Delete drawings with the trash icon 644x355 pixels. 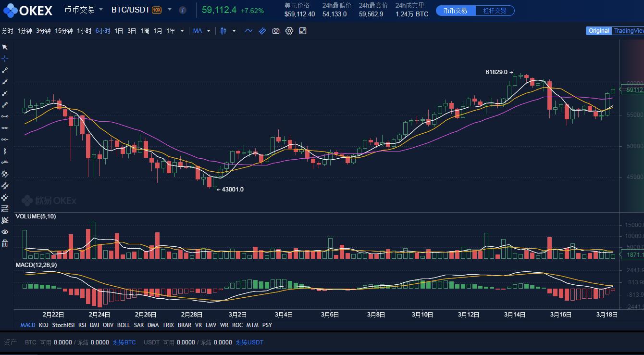tap(5, 243)
